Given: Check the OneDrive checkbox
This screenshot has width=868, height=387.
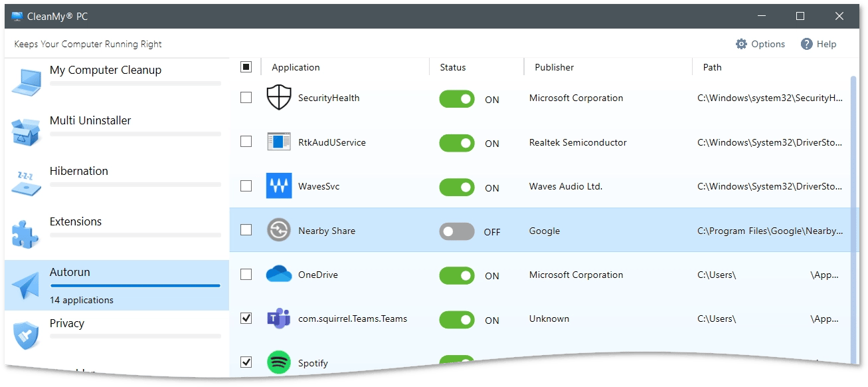Looking at the screenshot, I should click(x=246, y=274).
